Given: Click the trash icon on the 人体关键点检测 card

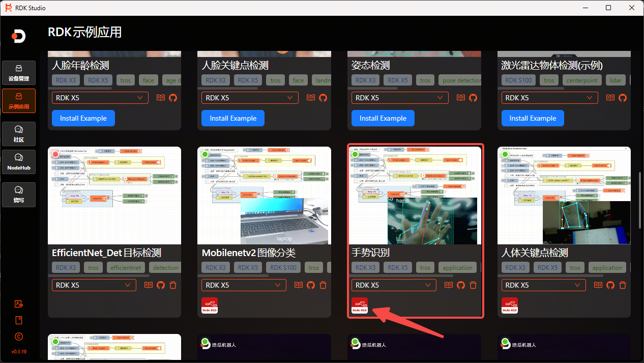Looking at the screenshot, I should [x=623, y=285].
